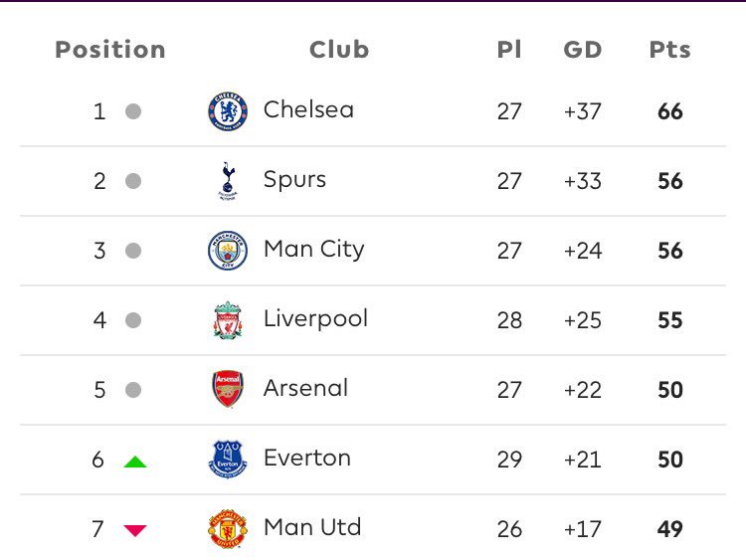Click Chelsea's grey position dot
The width and height of the screenshot is (746, 560).
pyautogui.click(x=133, y=111)
